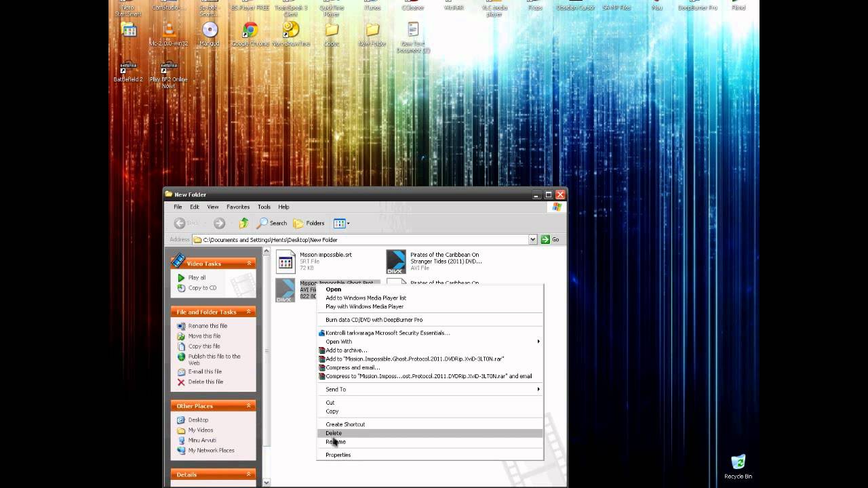The width and height of the screenshot is (868, 488).
Task: Choose Delete in the context menu
Action: (430, 433)
